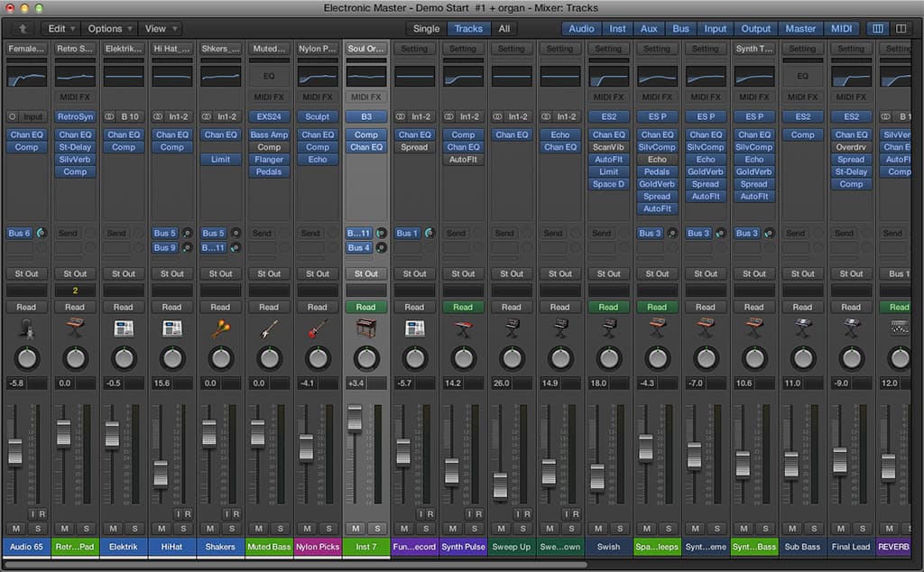Switch mixer to Tracks view
The width and height of the screenshot is (924, 572).
click(x=468, y=28)
